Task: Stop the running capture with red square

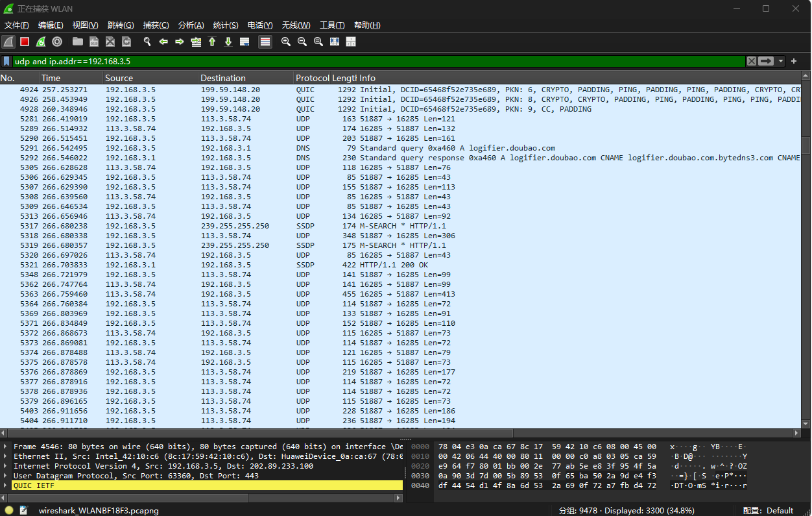Action: (25, 42)
